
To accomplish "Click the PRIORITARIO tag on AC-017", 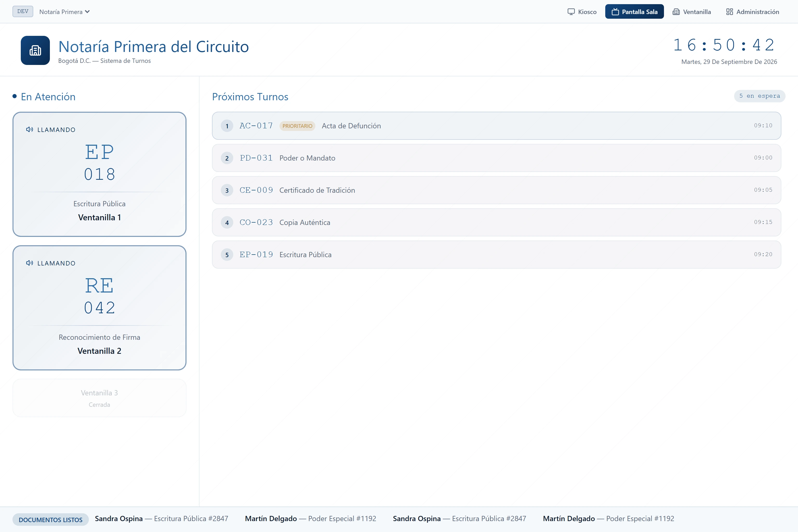I will coord(297,126).
